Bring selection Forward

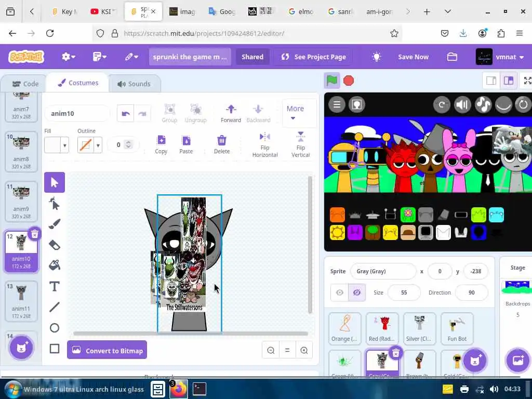pyautogui.click(x=231, y=113)
